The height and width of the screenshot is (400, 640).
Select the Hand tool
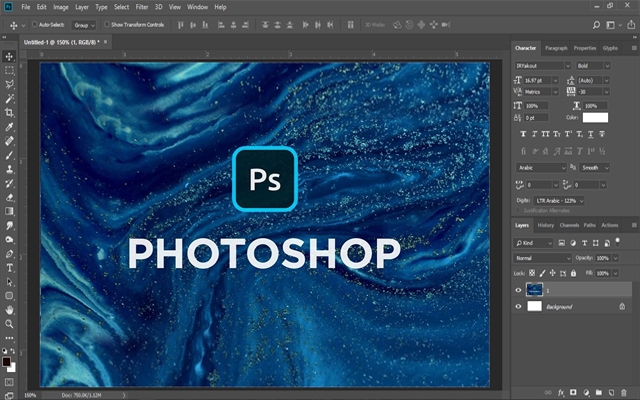tap(9, 310)
